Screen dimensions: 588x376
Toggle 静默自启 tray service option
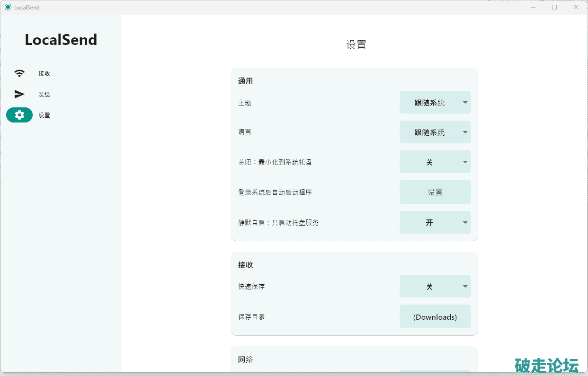point(435,222)
